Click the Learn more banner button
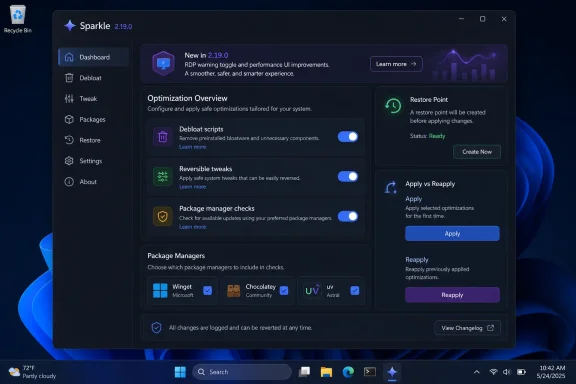Image resolution: width=576 pixels, height=384 pixels. (396, 64)
